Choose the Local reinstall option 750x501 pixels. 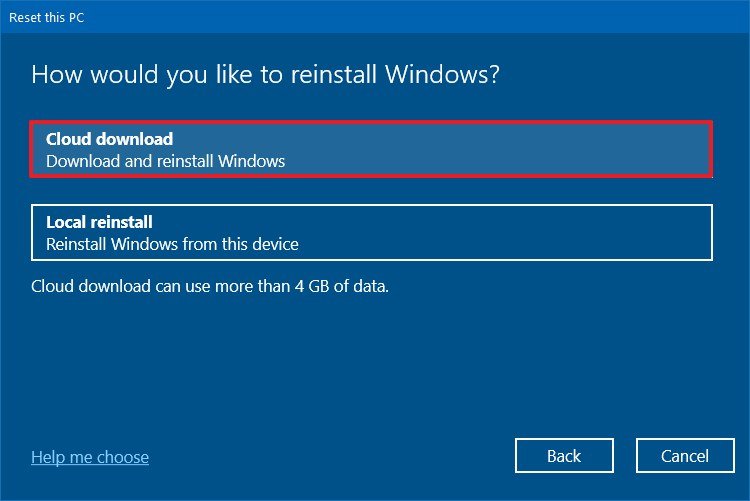[x=370, y=232]
